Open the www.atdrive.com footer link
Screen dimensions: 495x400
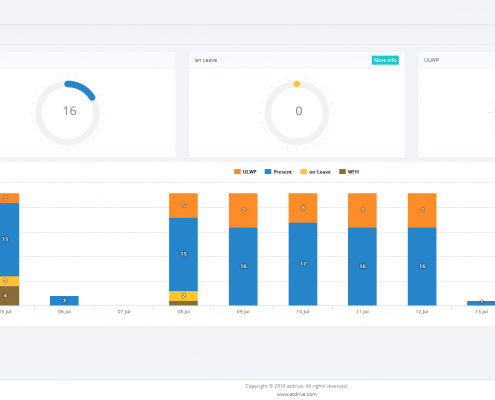point(297,394)
